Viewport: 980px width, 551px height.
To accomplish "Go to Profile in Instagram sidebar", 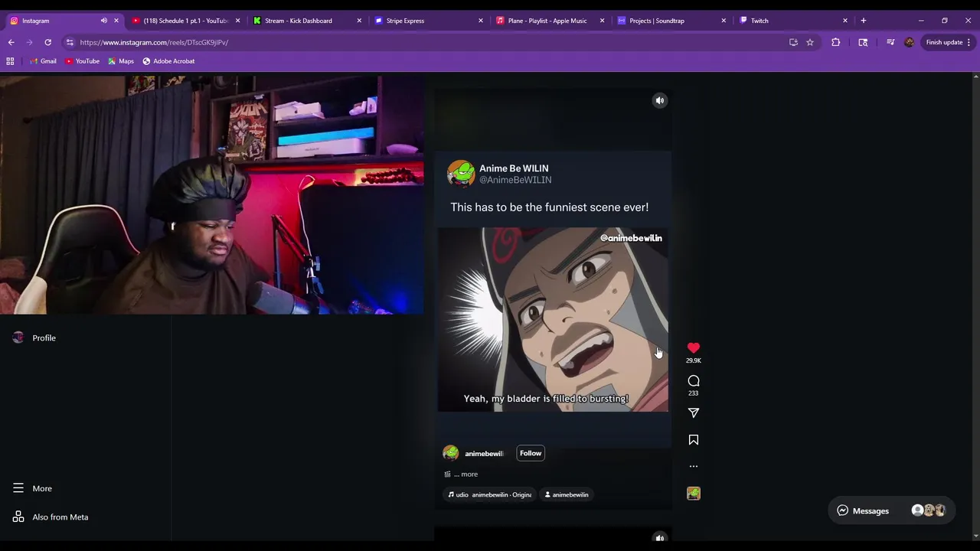I will (x=44, y=337).
